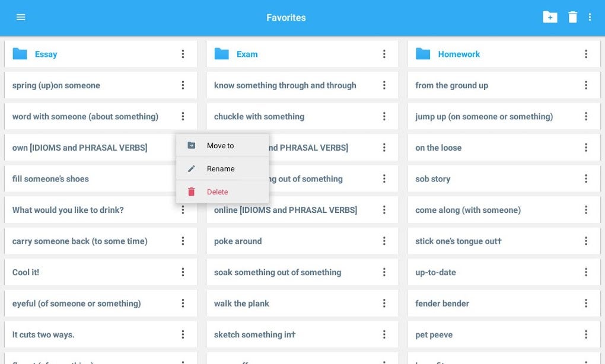Open the top bar overflow menu
605x364 pixels.
[x=590, y=17]
